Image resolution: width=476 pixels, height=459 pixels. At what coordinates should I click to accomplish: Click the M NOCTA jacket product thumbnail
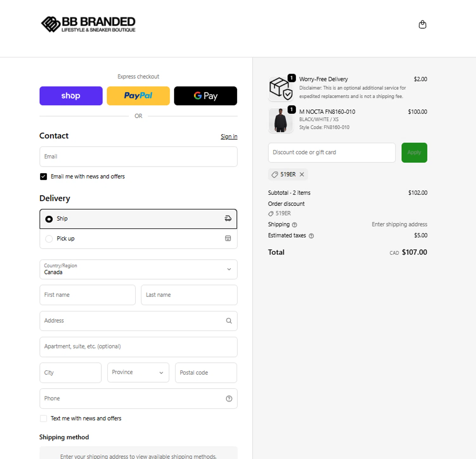click(281, 120)
